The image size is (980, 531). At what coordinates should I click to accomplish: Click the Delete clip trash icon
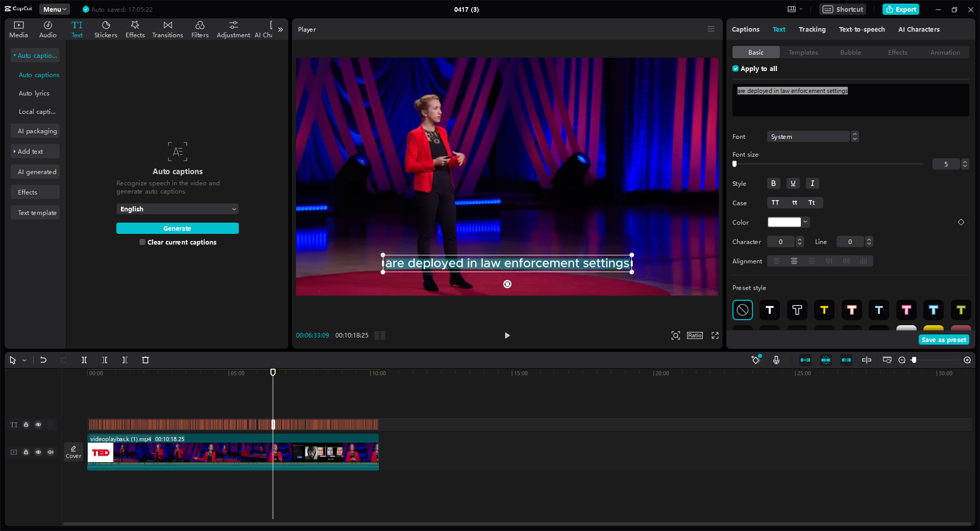(x=145, y=360)
